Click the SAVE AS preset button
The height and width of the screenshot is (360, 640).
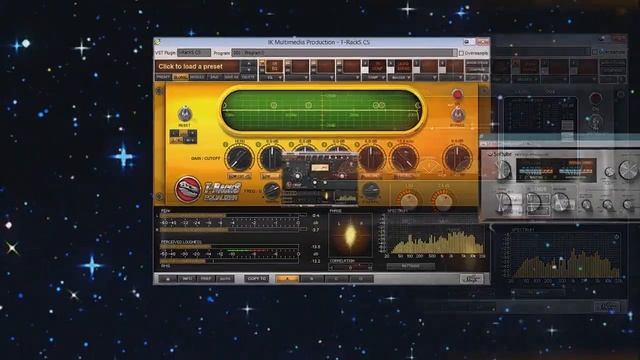point(231,77)
